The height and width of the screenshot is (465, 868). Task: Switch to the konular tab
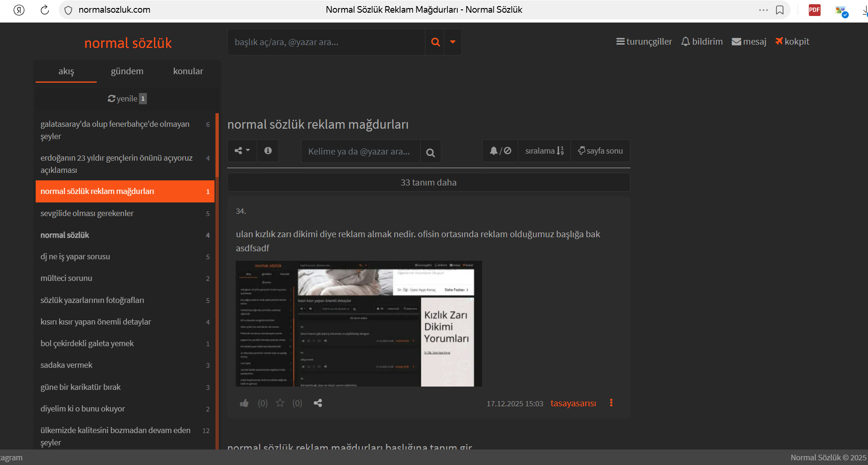188,71
